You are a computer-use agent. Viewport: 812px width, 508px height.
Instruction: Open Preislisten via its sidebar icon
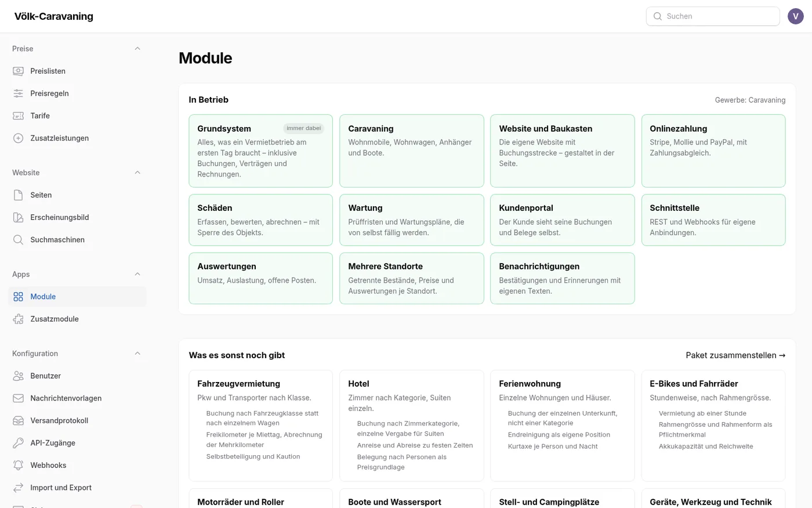19,71
